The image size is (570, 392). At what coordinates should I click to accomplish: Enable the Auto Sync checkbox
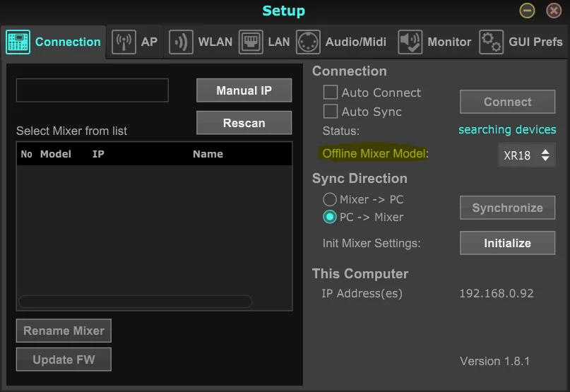pos(331,112)
